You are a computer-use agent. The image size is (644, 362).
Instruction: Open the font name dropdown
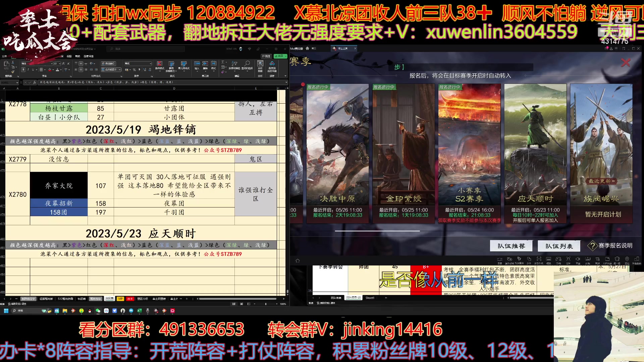(x=52, y=63)
